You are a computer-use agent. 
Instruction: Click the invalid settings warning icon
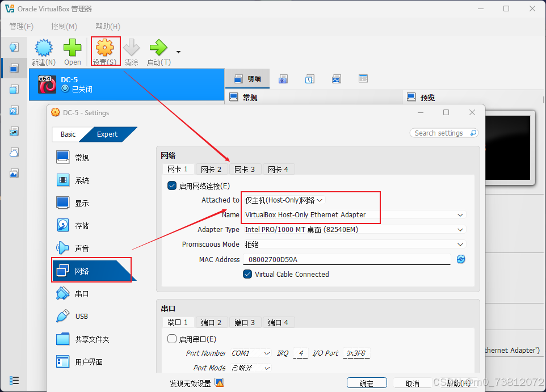coord(220,383)
